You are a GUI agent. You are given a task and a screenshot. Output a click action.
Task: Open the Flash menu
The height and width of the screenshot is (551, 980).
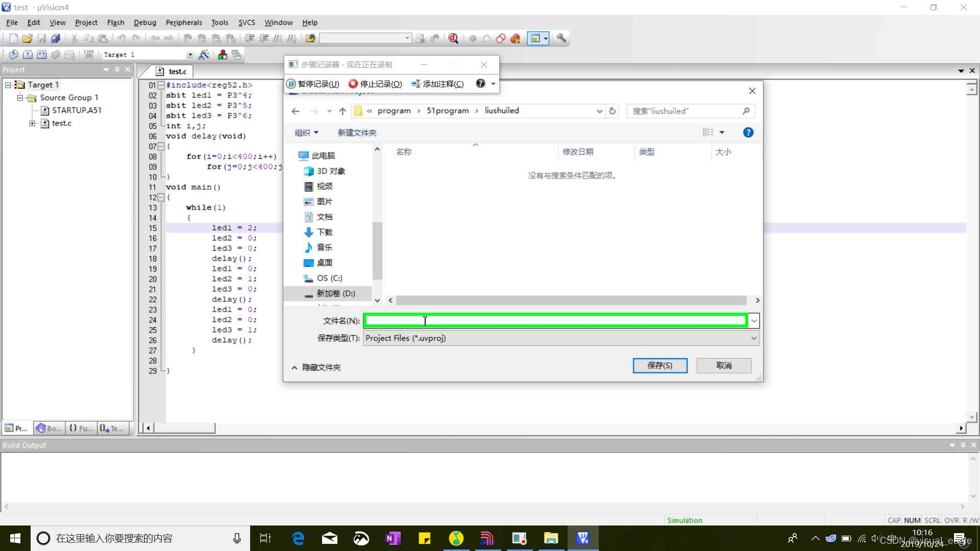pyautogui.click(x=115, y=22)
